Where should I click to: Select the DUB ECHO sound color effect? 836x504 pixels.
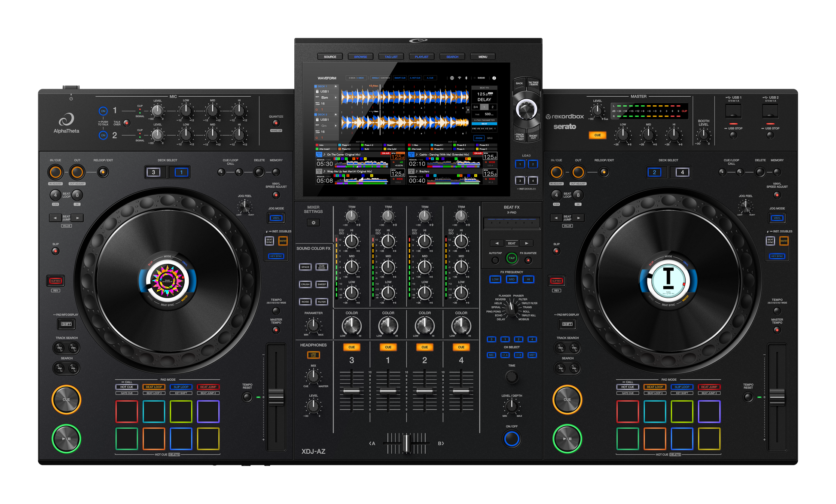click(322, 267)
